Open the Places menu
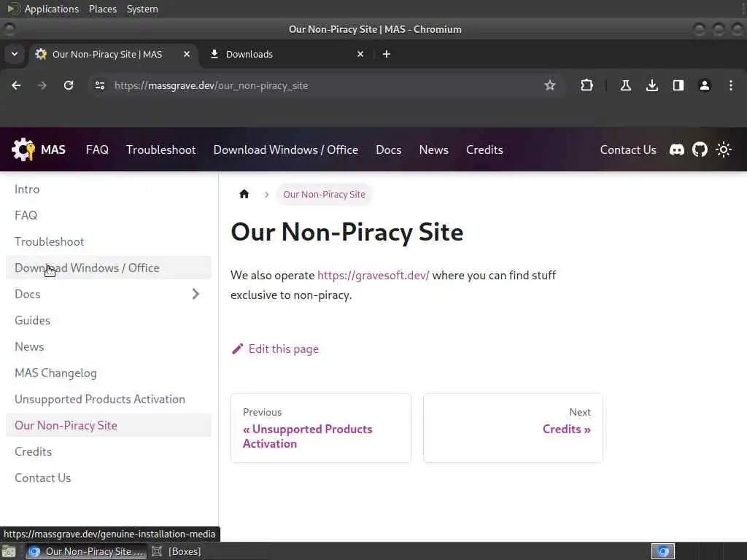Viewport: 747px width, 560px height. click(102, 9)
